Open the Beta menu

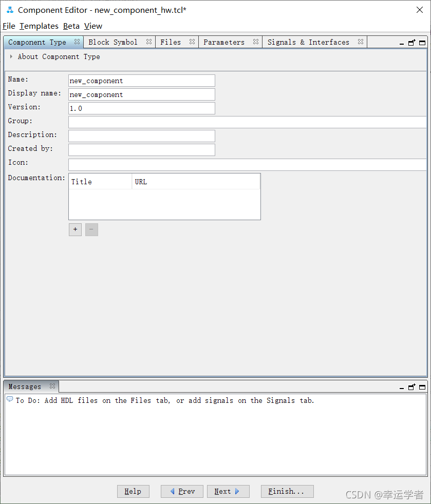71,26
